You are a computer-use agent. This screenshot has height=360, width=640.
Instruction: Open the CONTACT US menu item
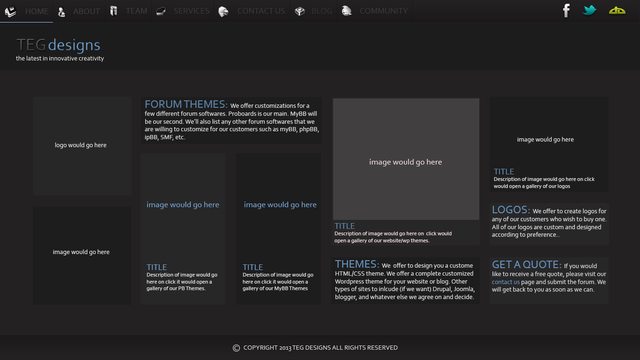click(261, 11)
